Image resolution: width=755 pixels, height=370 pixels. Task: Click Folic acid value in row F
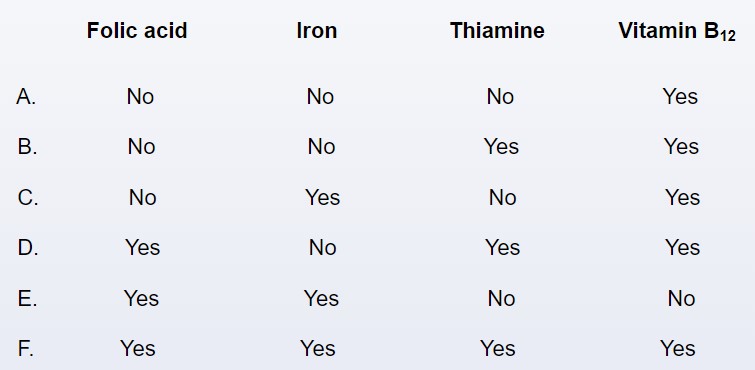[138, 349]
